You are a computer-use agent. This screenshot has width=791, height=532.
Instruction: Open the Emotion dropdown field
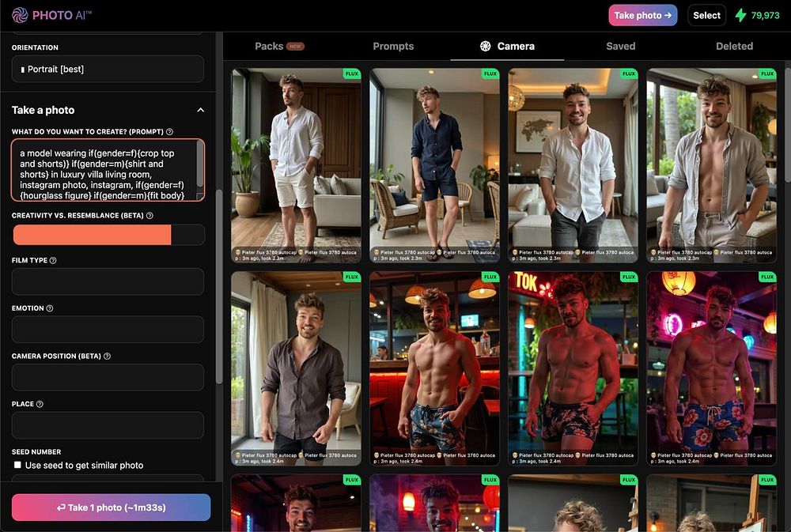[x=108, y=330]
